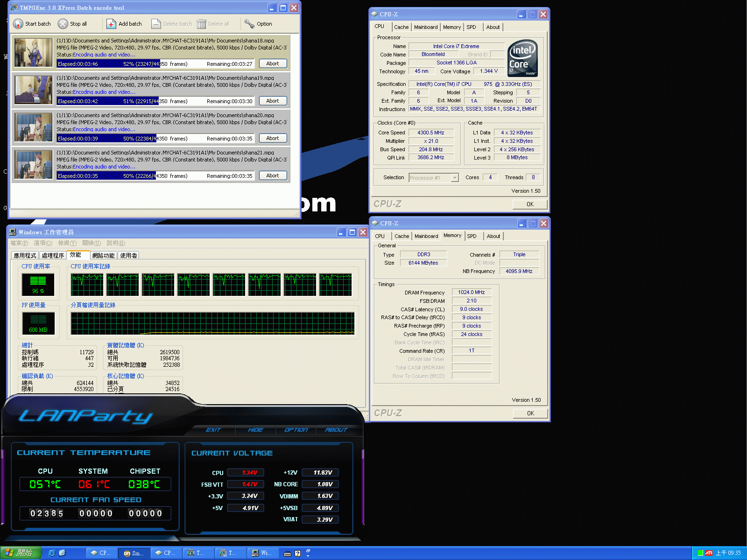The image size is (747, 560).
Task: Click OK in upper CPU-Z window
Action: [530, 204]
